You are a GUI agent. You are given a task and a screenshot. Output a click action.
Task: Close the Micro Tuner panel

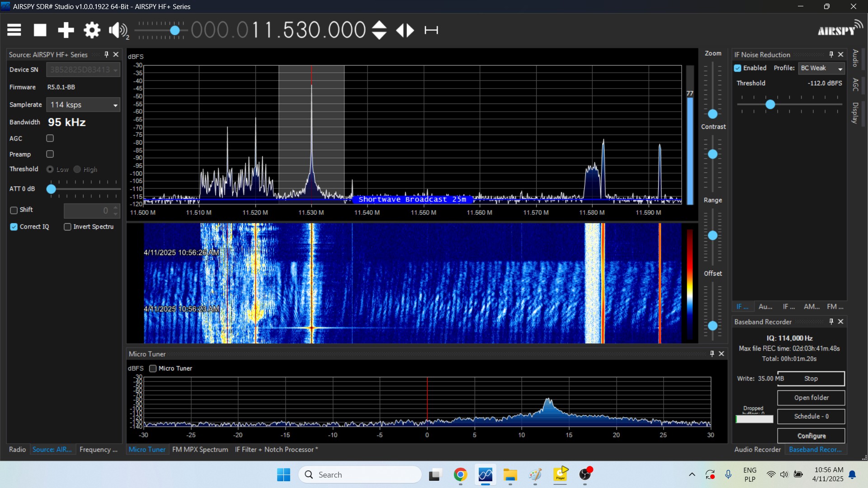click(x=722, y=354)
